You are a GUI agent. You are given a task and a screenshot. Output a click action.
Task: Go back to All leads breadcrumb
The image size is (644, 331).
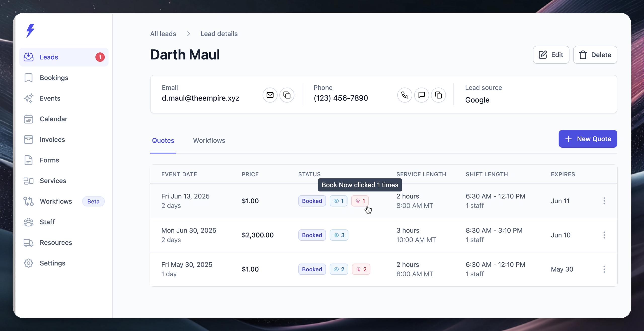[x=163, y=34]
